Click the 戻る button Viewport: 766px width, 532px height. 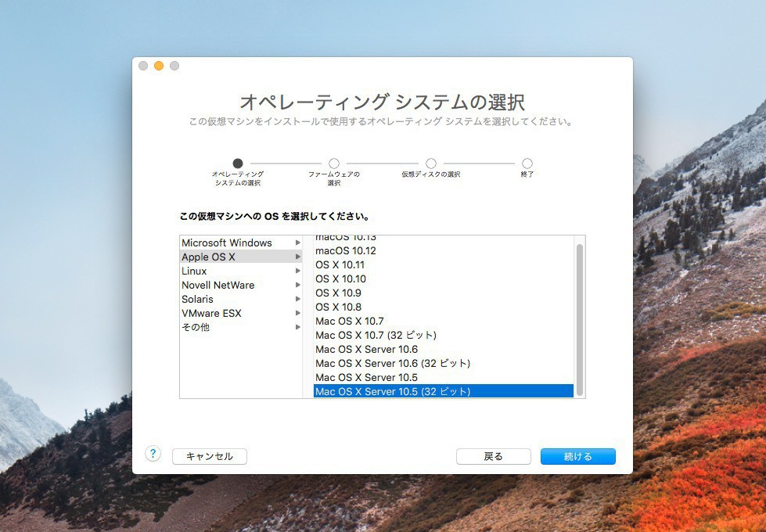[494, 456]
